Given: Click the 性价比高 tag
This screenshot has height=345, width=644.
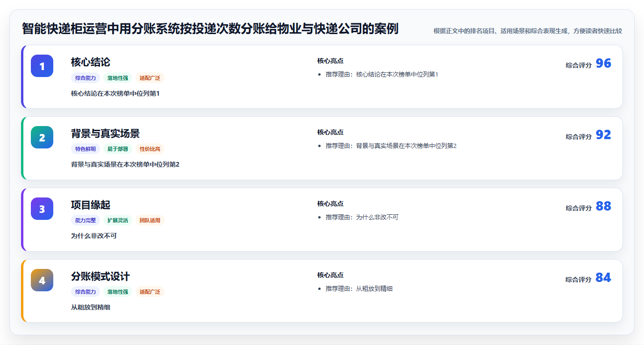Looking at the screenshot, I should pyautogui.click(x=150, y=149).
